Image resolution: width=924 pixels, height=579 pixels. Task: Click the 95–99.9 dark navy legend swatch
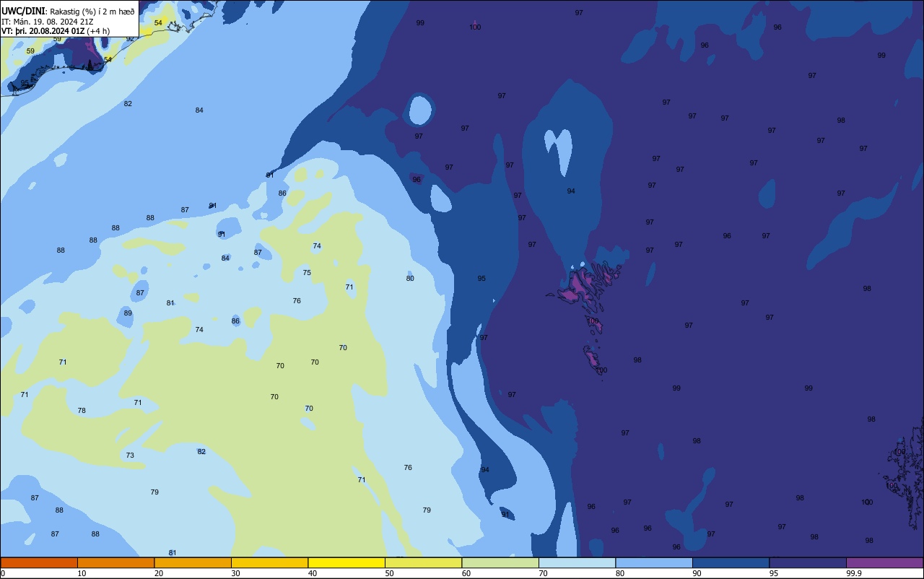[x=808, y=562]
